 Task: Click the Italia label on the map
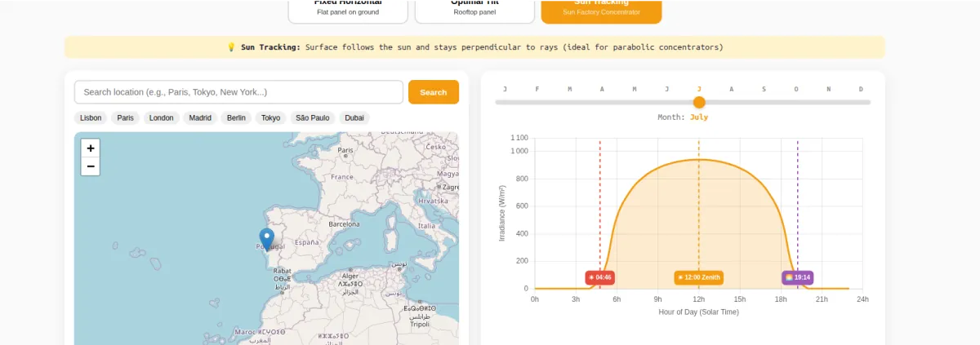click(427, 226)
